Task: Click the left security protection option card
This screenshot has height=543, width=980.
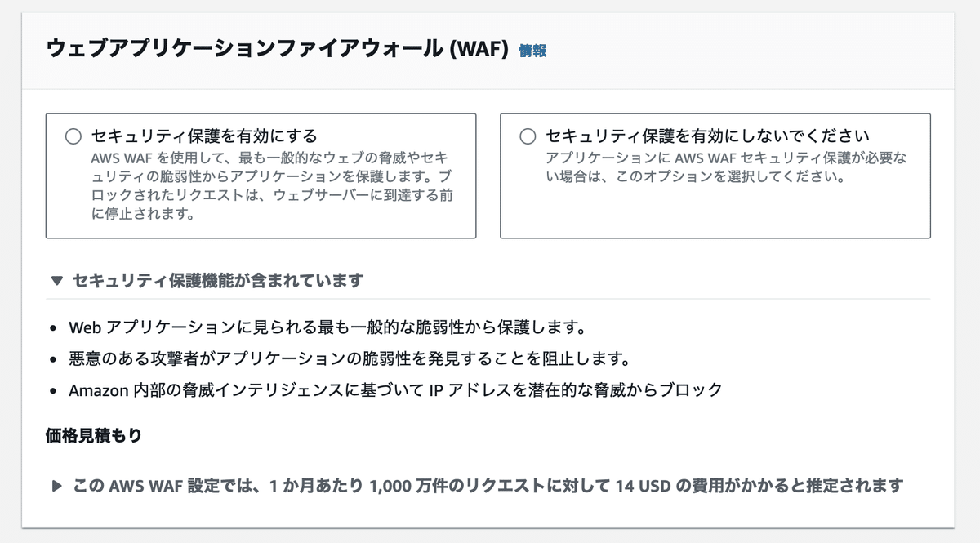Action: pos(261,176)
